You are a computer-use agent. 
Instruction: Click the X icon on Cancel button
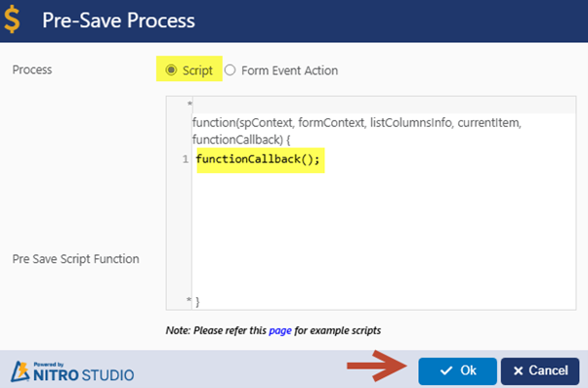tap(519, 371)
